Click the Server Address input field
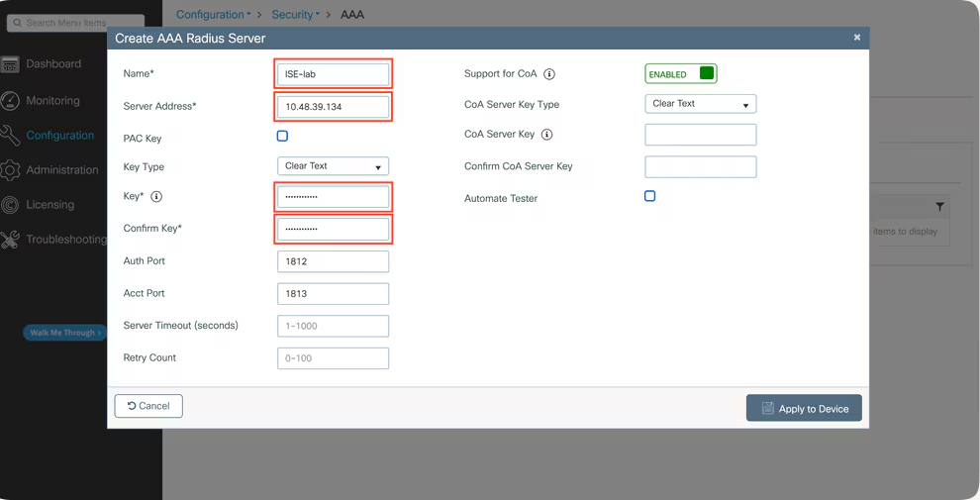The height and width of the screenshot is (500, 980). [334, 107]
